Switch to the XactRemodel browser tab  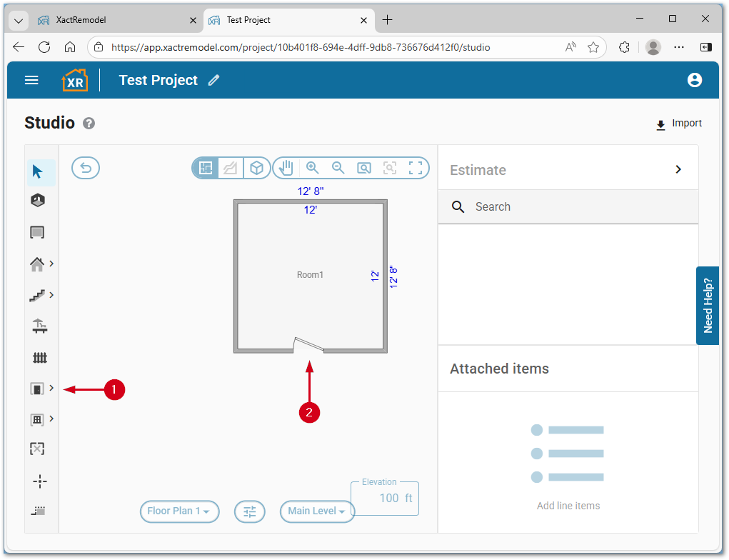tap(107, 20)
